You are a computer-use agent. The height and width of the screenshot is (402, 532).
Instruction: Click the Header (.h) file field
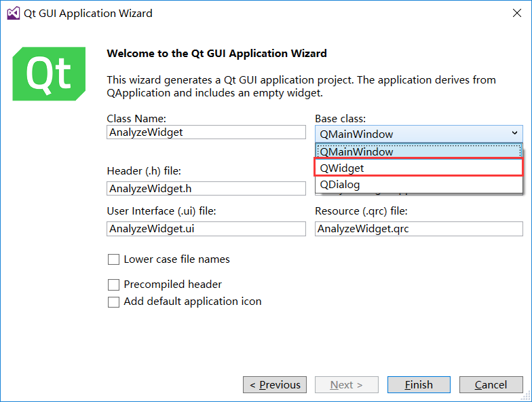point(206,189)
